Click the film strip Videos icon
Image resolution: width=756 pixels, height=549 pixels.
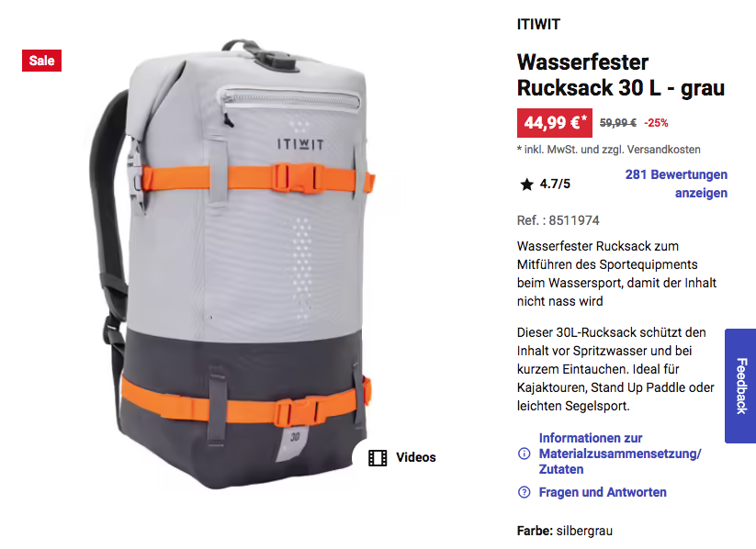[378, 457]
